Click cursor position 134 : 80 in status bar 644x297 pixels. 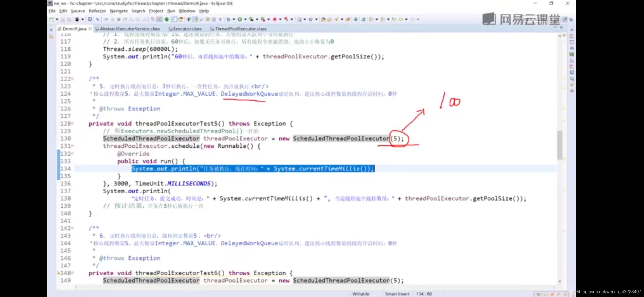pos(424,294)
